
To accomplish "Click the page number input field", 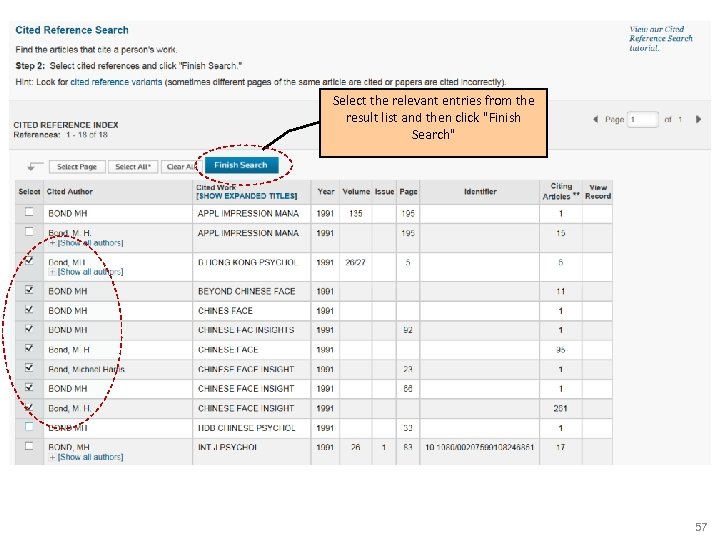I will [643, 119].
